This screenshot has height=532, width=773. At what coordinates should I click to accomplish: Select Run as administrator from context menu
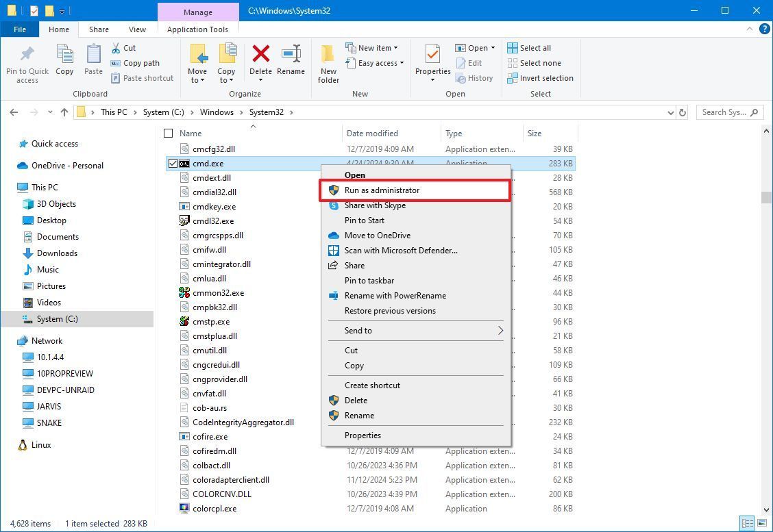[x=382, y=190]
